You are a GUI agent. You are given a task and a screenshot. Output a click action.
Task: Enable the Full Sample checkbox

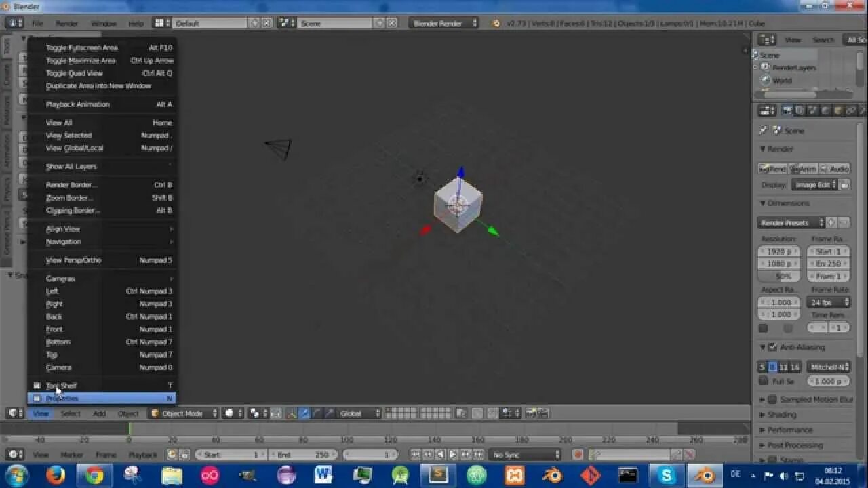[764, 382]
